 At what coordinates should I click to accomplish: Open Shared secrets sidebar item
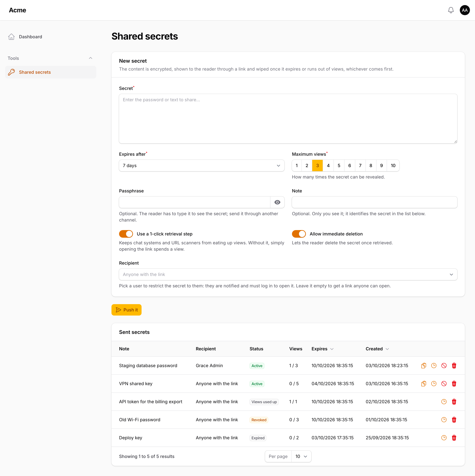tap(51, 72)
